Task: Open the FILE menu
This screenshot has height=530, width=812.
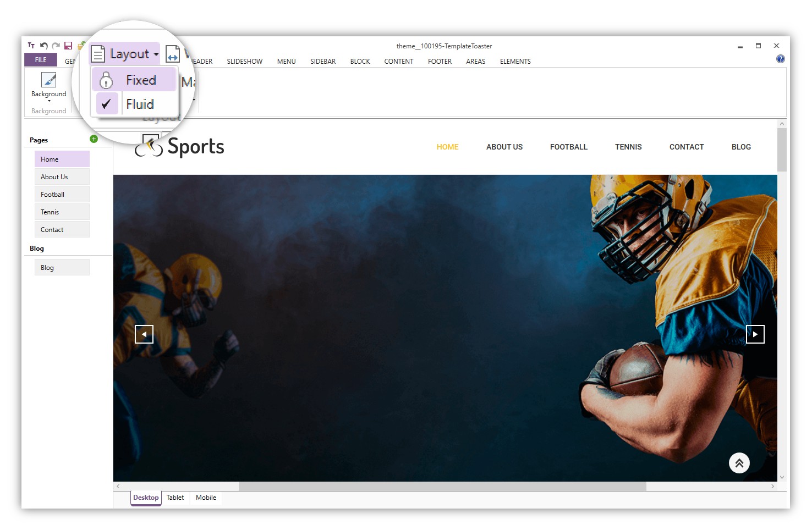Action: coord(41,60)
